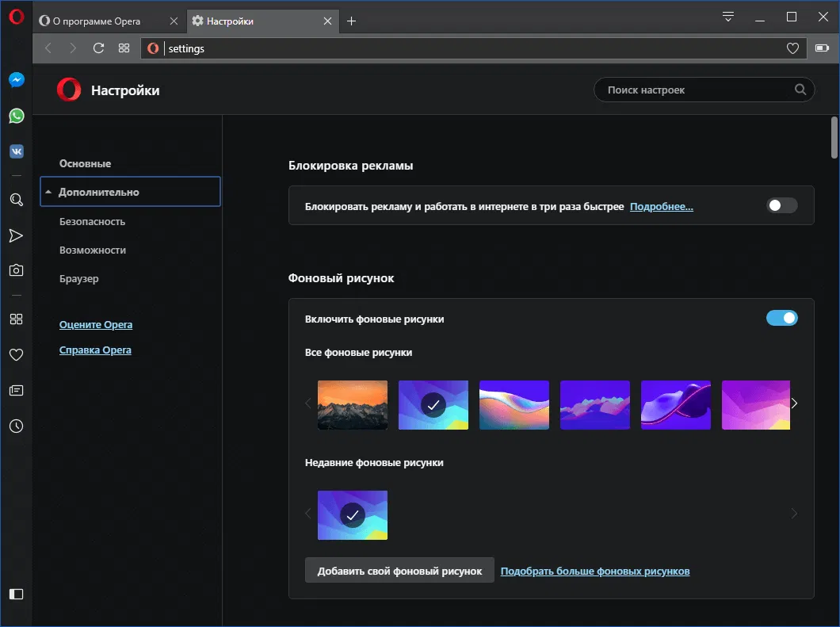Screen dimensions: 840x627
Task: Take a snapshot with the camera icon
Action: [16, 270]
